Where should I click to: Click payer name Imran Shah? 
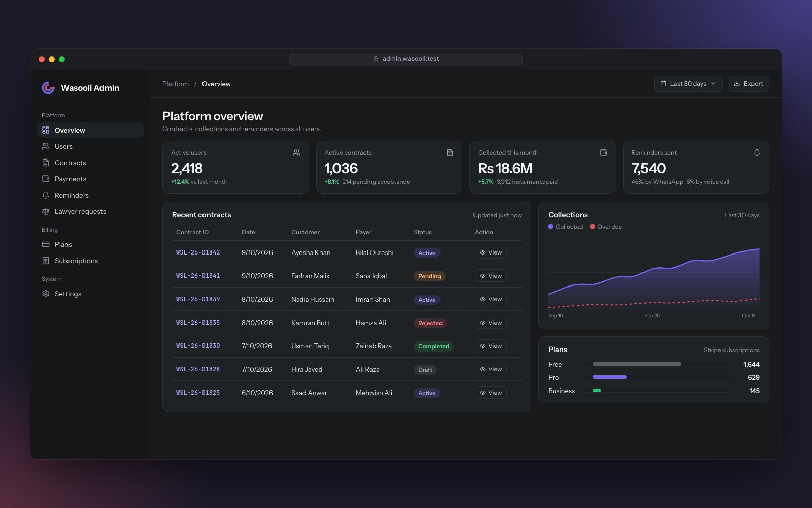click(373, 299)
